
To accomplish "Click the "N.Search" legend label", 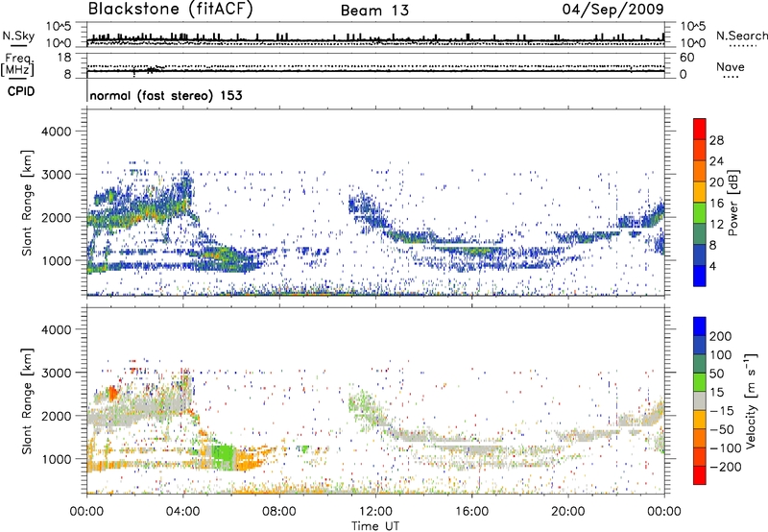I will pyautogui.click(x=741, y=36).
